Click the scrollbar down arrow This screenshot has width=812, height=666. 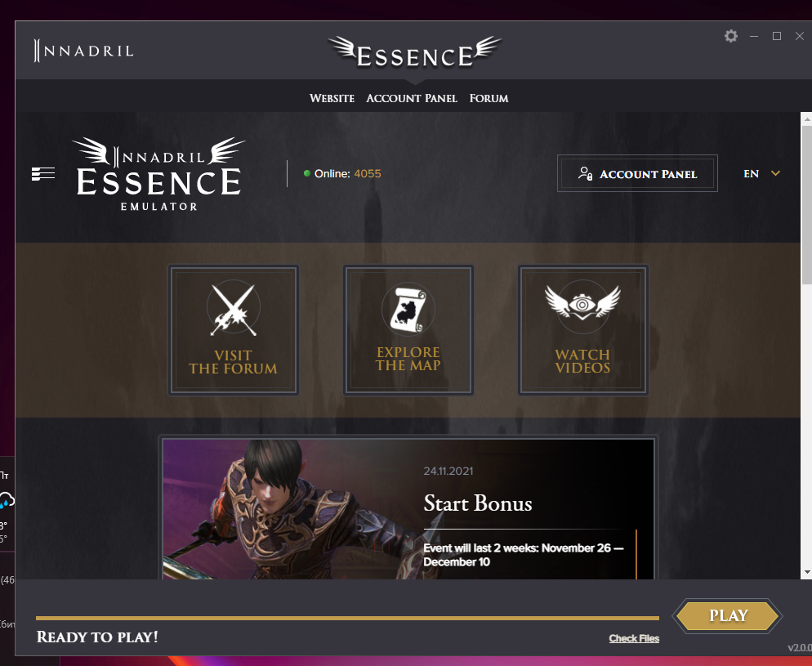coord(807,573)
